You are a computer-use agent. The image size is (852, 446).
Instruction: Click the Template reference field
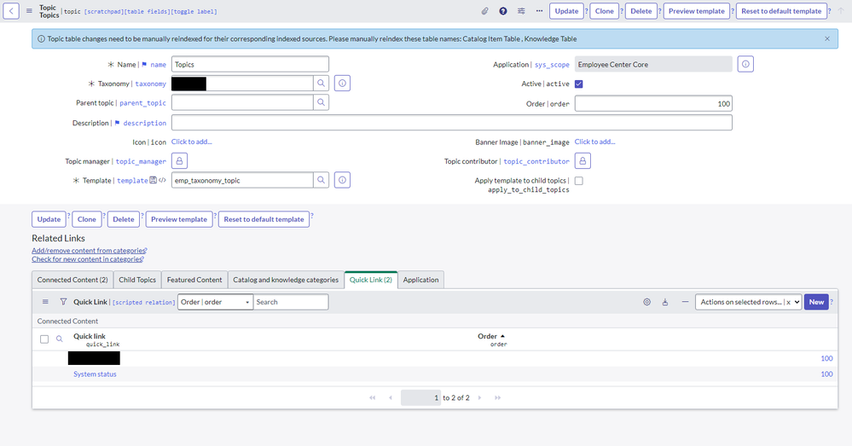242,180
